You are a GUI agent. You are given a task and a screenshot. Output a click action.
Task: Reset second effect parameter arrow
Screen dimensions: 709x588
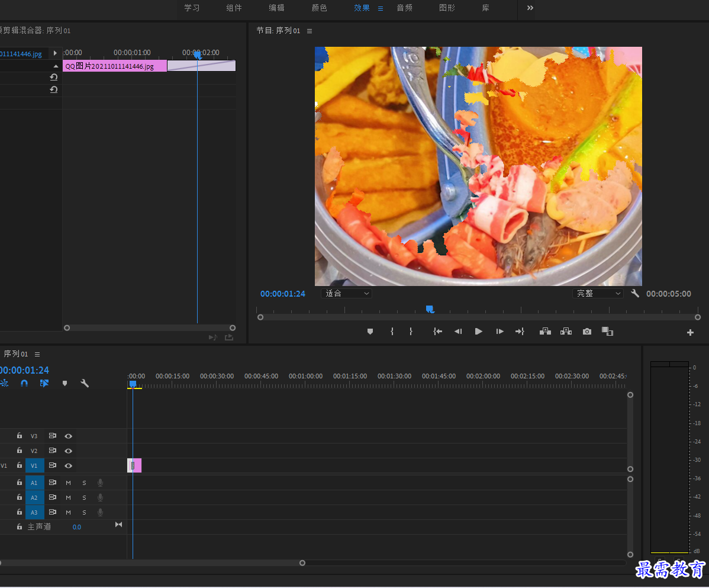[x=54, y=89]
